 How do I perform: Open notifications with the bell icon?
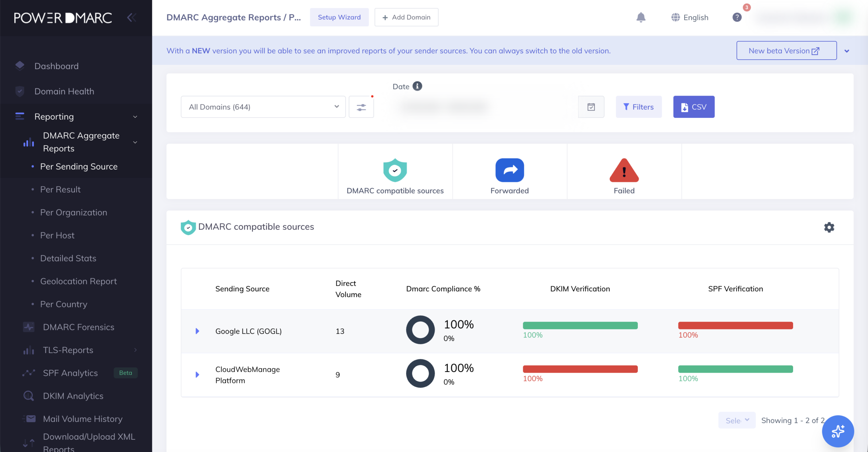641,17
